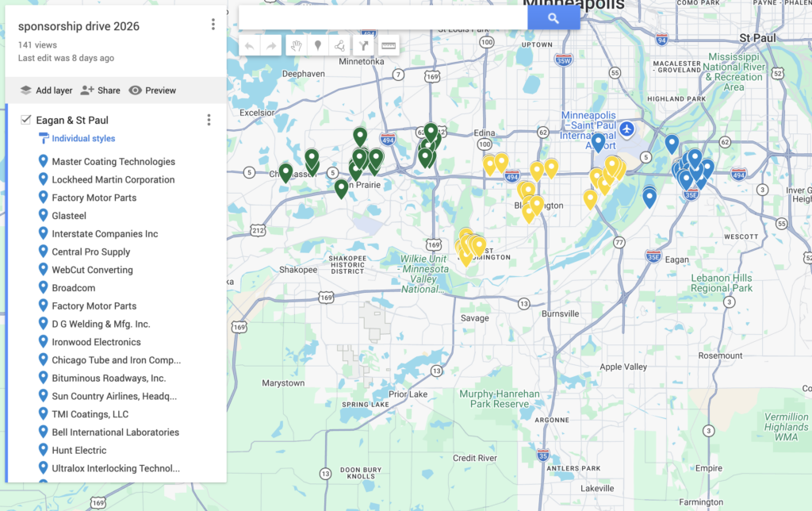This screenshot has height=511, width=812.
Task: Click the sponsorship drive 2026 map title
Action: click(79, 26)
